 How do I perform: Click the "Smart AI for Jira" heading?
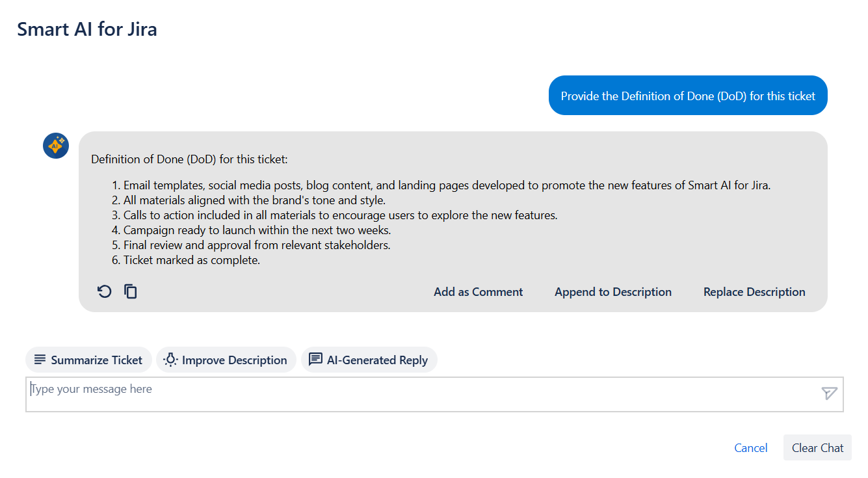tap(87, 29)
